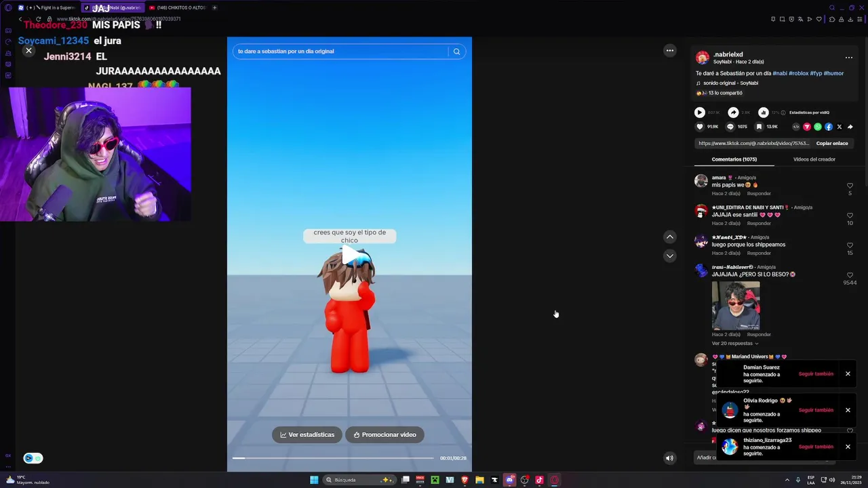The height and width of the screenshot is (488, 868).
Task: Expand Ver 20 respuestas
Action: (735, 344)
